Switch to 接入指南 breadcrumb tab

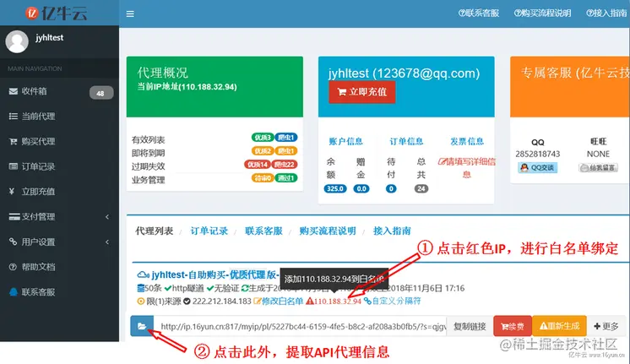tap(392, 231)
